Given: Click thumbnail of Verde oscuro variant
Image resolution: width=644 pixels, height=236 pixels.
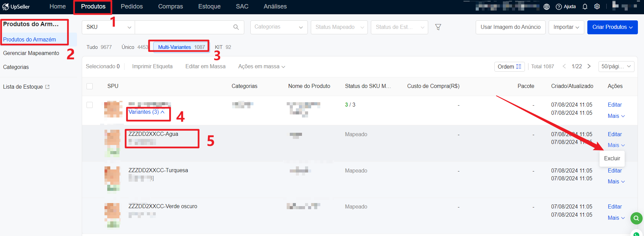Looking at the screenshot, I should (x=112, y=215).
